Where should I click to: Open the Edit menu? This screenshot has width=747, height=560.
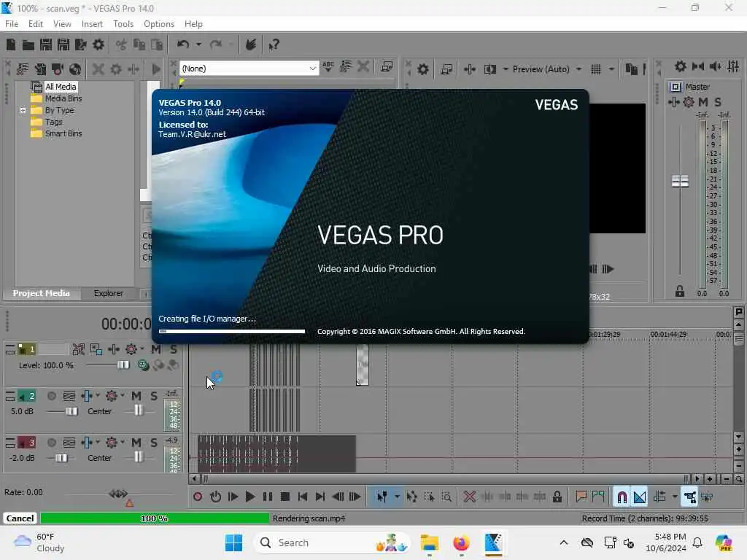35,24
